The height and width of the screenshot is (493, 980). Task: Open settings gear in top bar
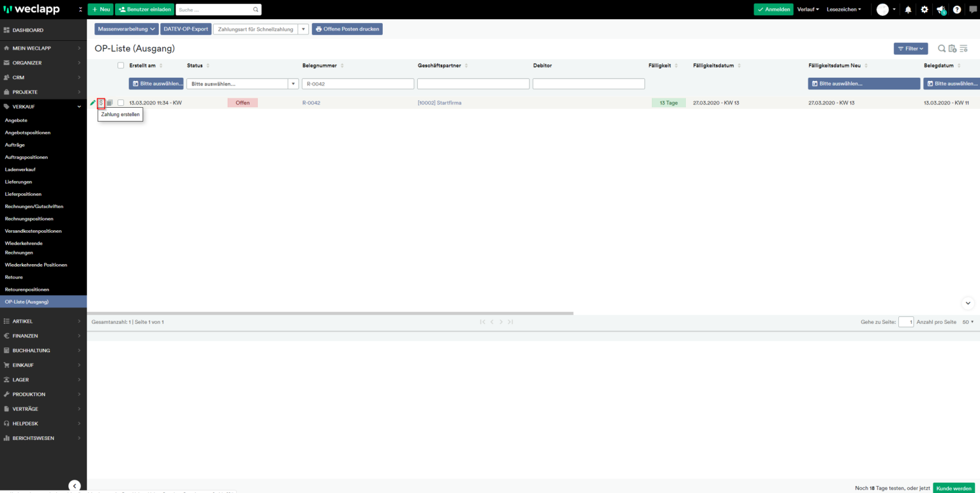924,10
